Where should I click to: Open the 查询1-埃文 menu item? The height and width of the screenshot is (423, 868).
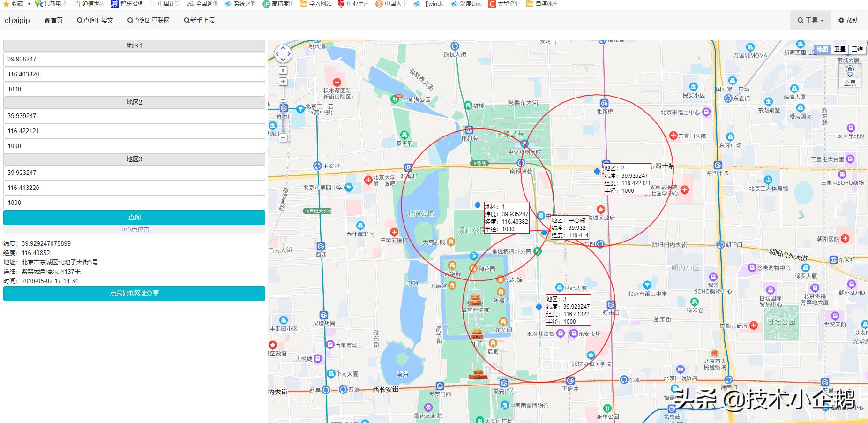coord(95,20)
